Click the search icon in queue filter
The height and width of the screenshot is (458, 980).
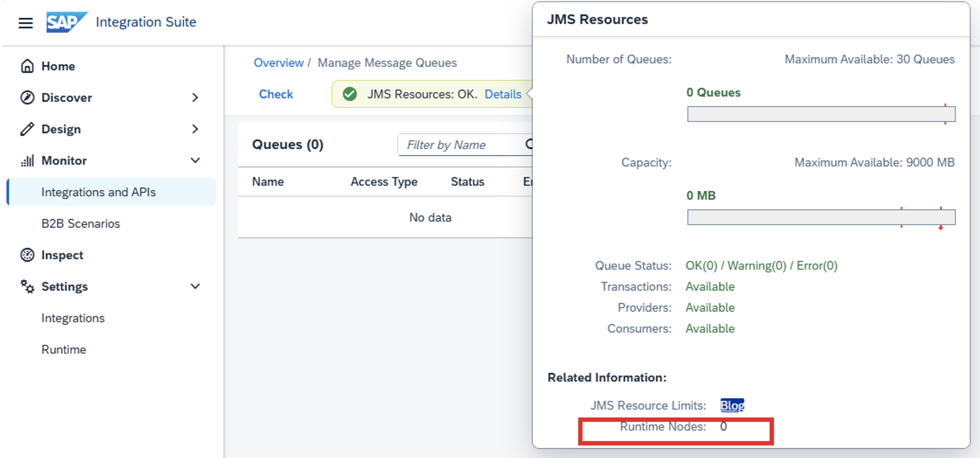pyautogui.click(x=529, y=144)
